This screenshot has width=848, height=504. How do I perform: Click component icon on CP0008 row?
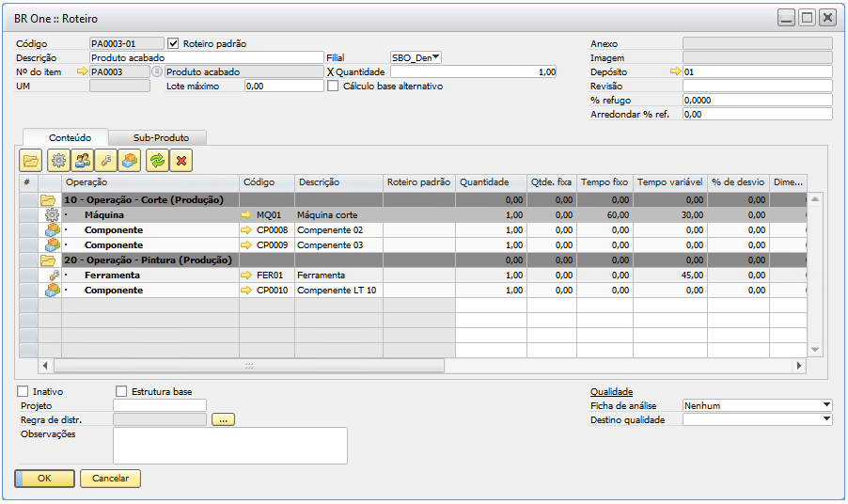53,229
